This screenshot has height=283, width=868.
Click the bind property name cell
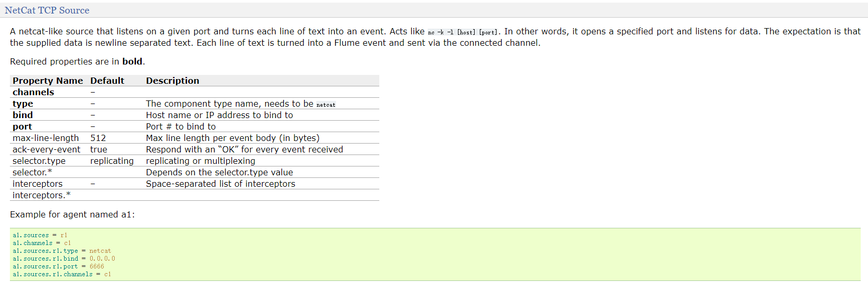(22, 115)
